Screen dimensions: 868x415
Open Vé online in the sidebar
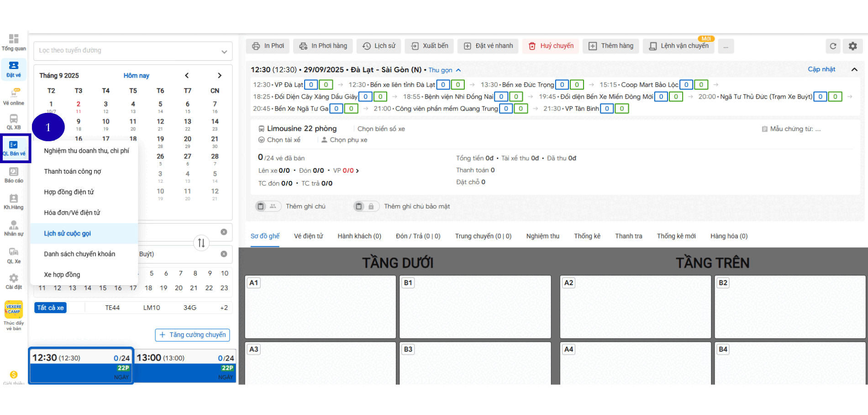[x=14, y=96]
